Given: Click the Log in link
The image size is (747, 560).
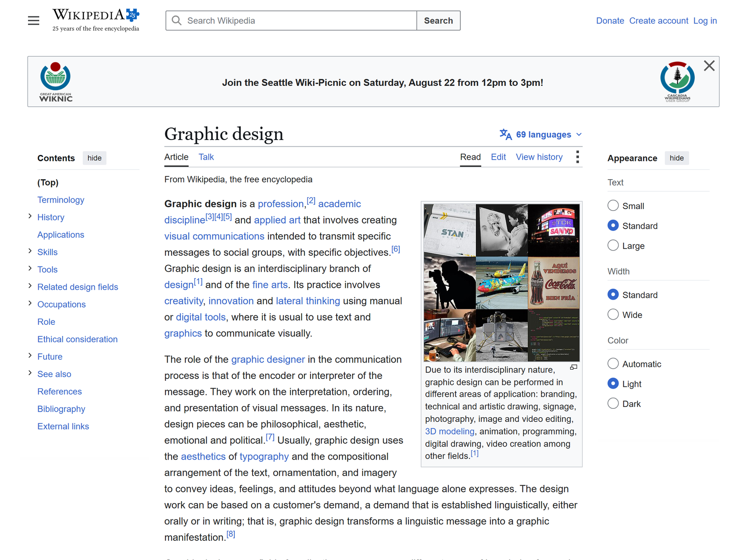Looking at the screenshot, I should [705, 21].
